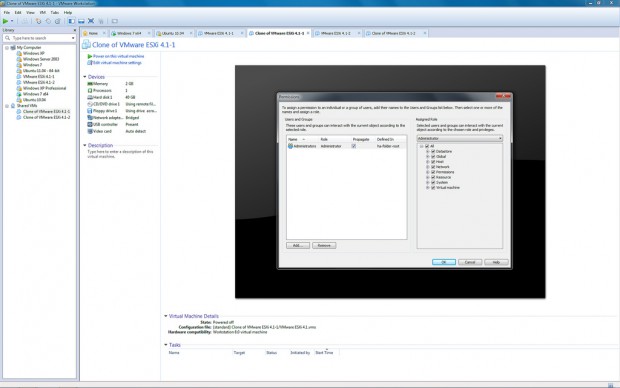
Task: Collapse the Description section
Action: pyautogui.click(x=85, y=145)
